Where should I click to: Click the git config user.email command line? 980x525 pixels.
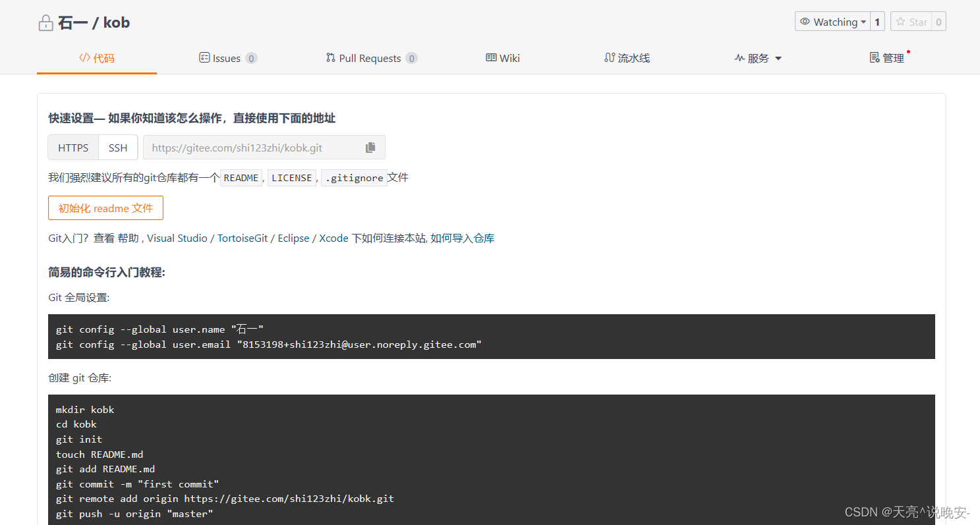pyautogui.click(x=269, y=345)
